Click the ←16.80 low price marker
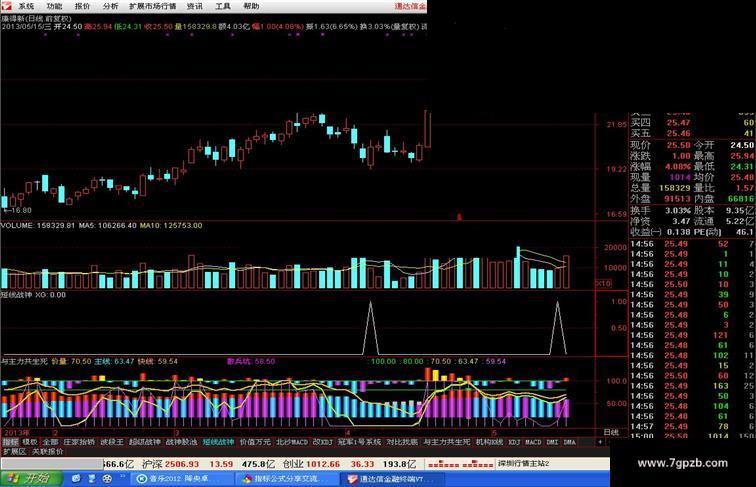756x487 pixels. 17,210
